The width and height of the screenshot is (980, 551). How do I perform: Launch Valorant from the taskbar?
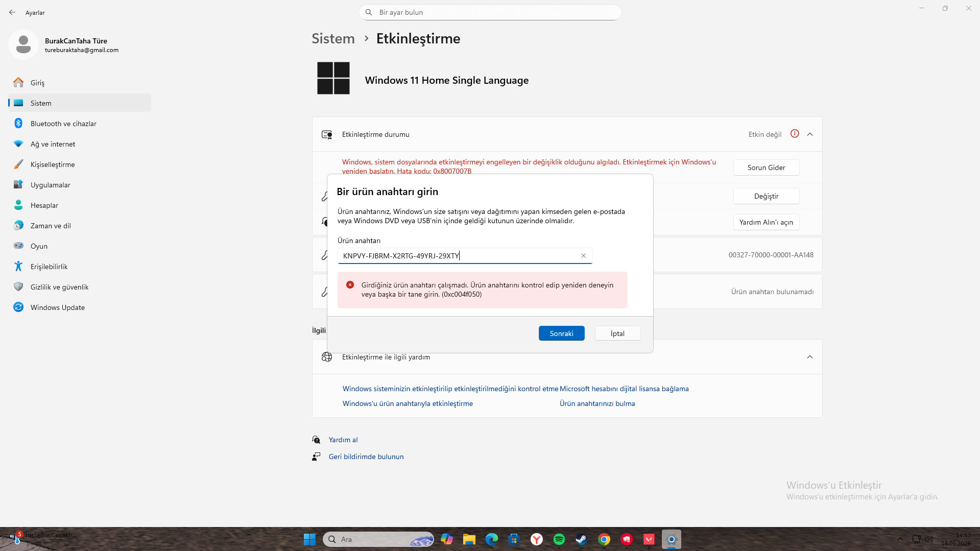pyautogui.click(x=649, y=539)
